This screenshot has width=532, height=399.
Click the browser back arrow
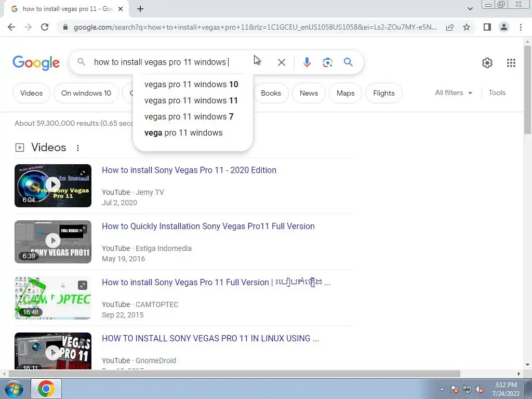pyautogui.click(x=11, y=27)
